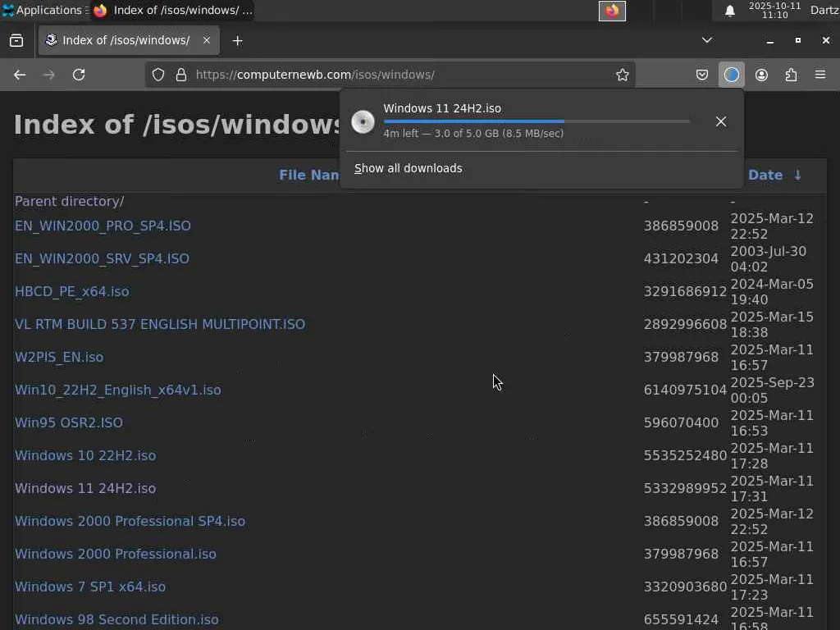Viewport: 840px width, 630px height.
Task: Click the Firefox workspace thumbnail in panel
Action: tap(612, 11)
